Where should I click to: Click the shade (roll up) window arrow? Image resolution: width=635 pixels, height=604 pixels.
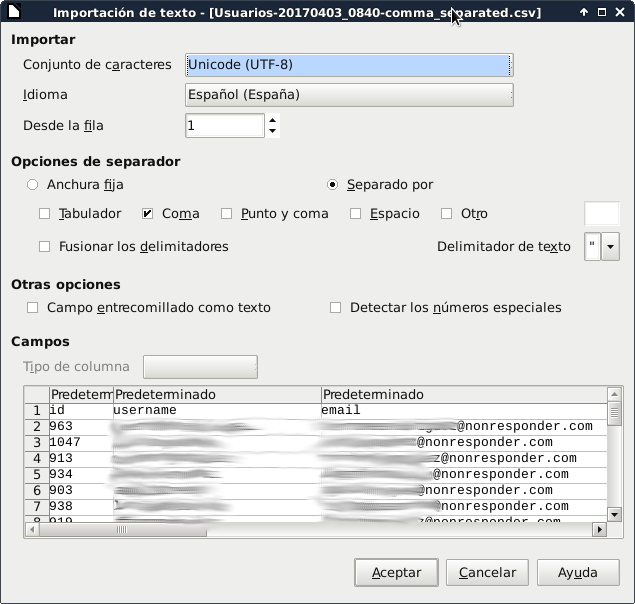[583, 13]
